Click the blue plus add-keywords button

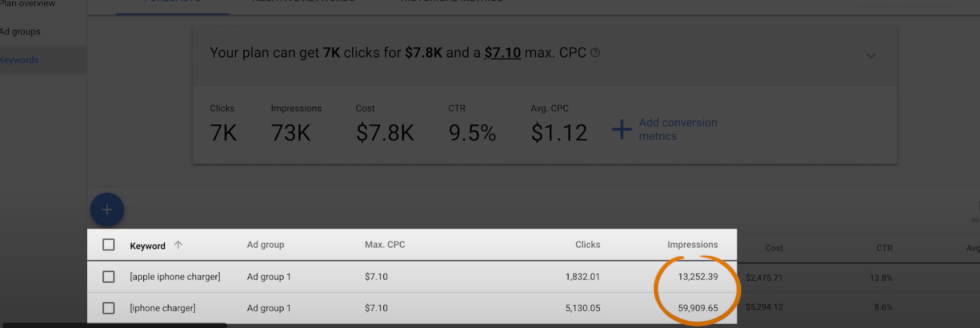pos(107,210)
